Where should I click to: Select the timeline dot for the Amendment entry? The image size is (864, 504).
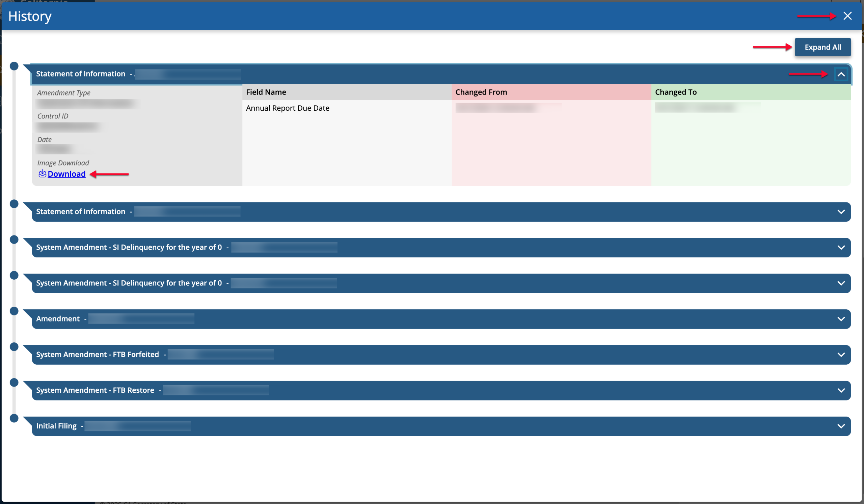coord(14,311)
